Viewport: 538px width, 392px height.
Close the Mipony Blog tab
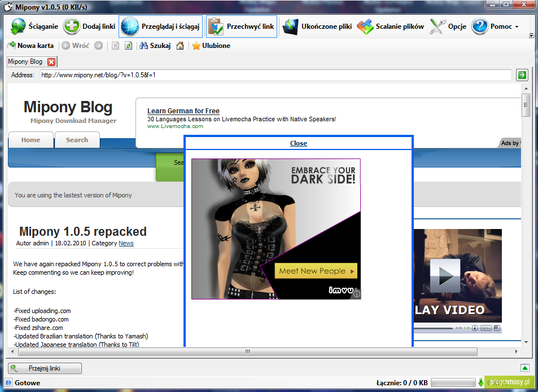51,61
